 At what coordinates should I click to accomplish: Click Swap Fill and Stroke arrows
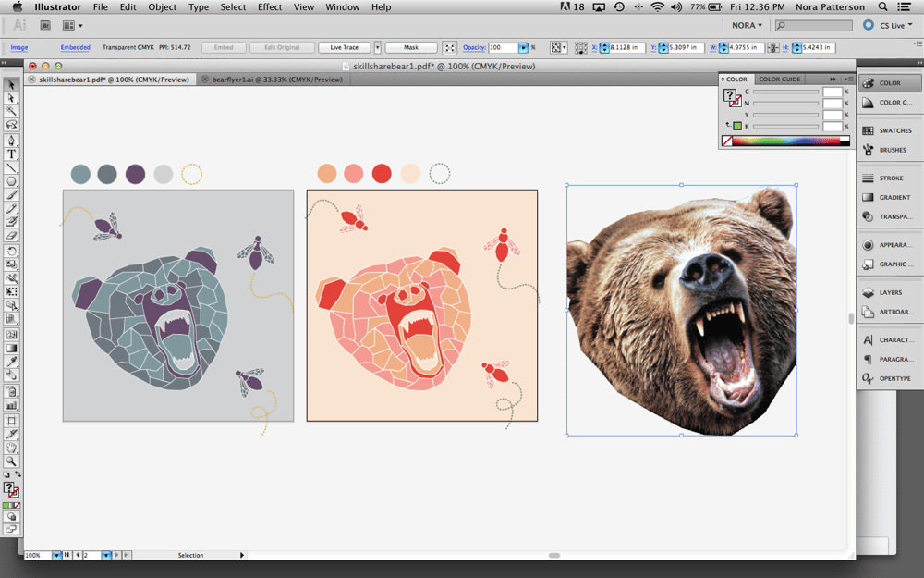point(18,474)
